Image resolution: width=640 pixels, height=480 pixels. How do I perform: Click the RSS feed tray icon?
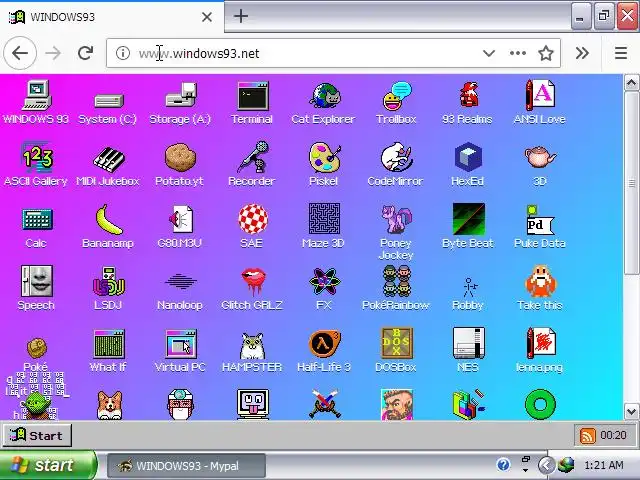[x=587, y=436]
